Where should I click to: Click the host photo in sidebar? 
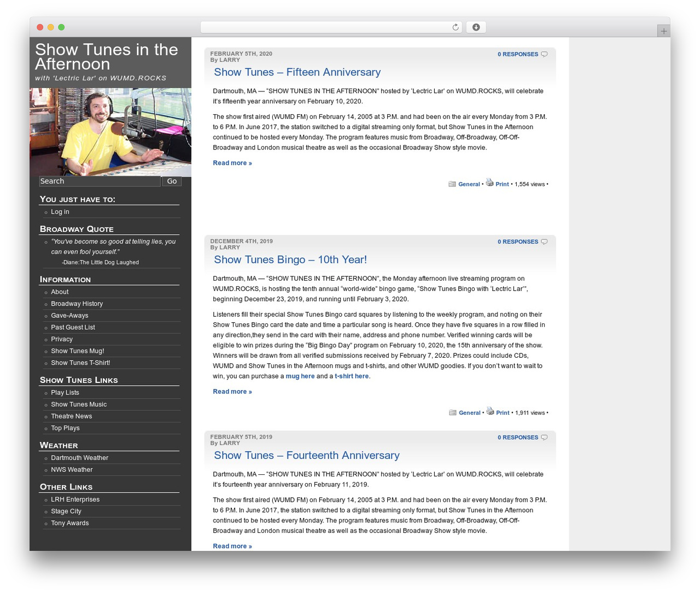tap(110, 132)
